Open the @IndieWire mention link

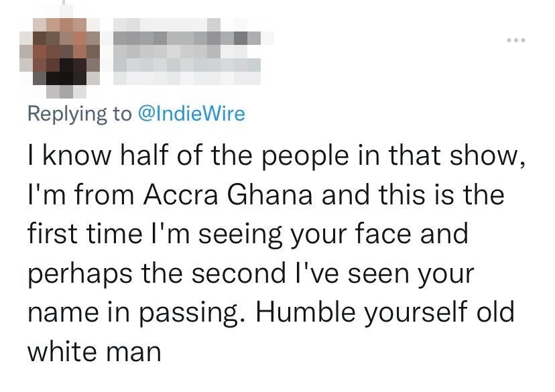click(191, 113)
